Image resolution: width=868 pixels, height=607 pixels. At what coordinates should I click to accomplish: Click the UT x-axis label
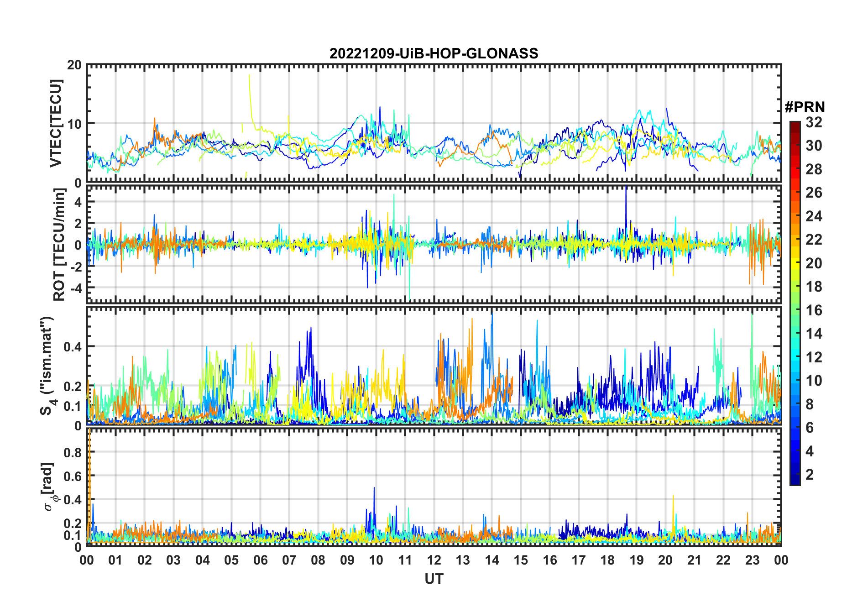click(434, 579)
